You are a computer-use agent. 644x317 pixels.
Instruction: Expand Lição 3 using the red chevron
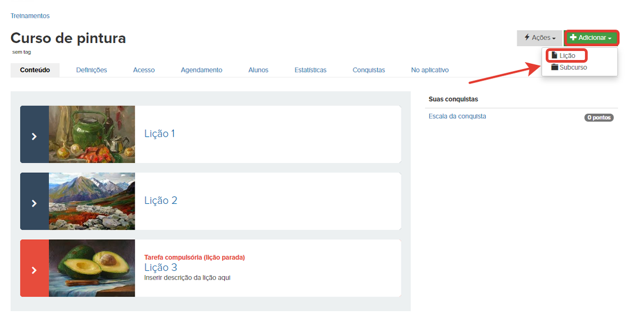[34, 270]
